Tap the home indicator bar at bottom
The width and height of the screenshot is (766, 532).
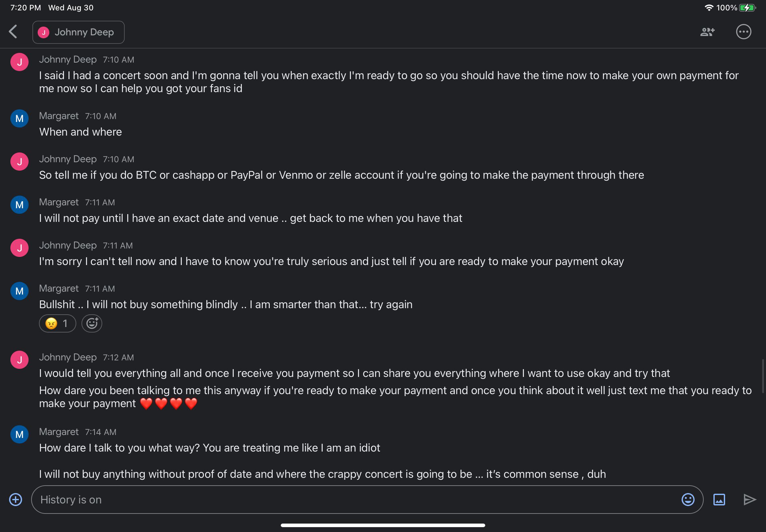(x=383, y=525)
